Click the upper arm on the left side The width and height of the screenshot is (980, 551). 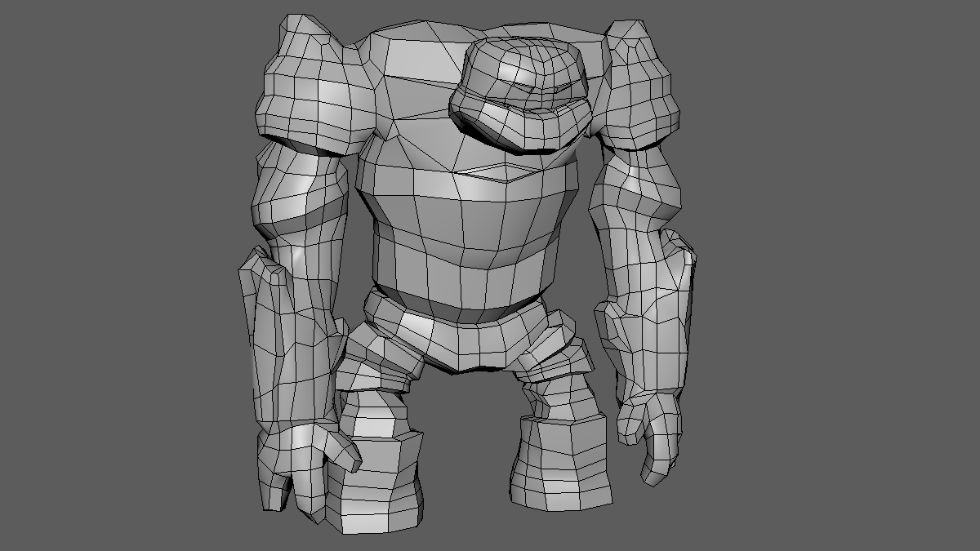point(302,196)
